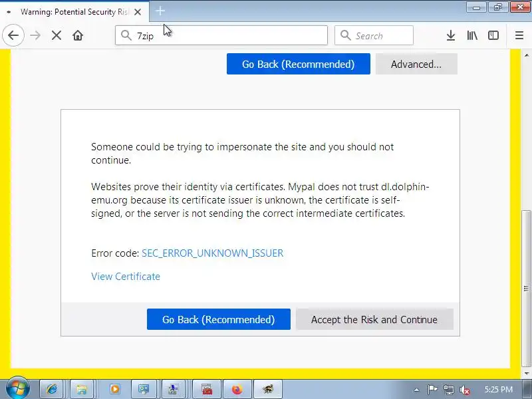The width and height of the screenshot is (532, 399).
Task: Open the library bookmarks icon
Action: [472, 35]
